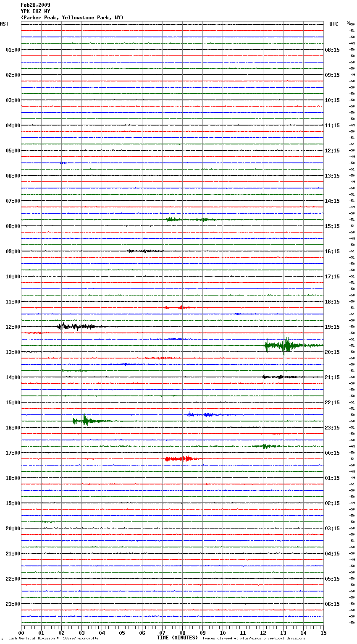Select the 17:00 MST row label

tap(13, 453)
